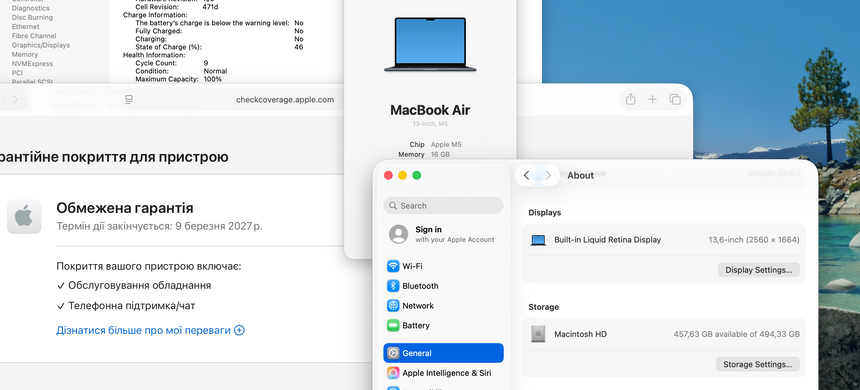Click the Телефонна підтримка/чат coverage line
Image resolution: width=860 pixels, height=390 pixels.
point(126,306)
